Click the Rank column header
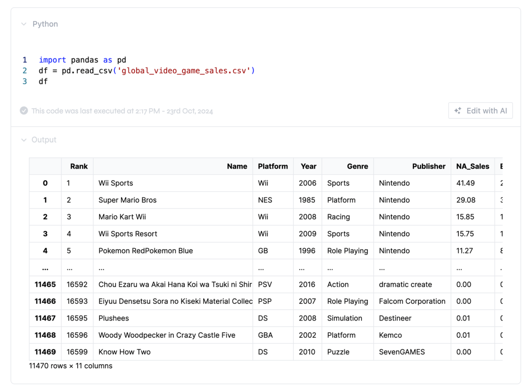Image resolution: width=532 pixels, height=392 pixels. pos(79,166)
